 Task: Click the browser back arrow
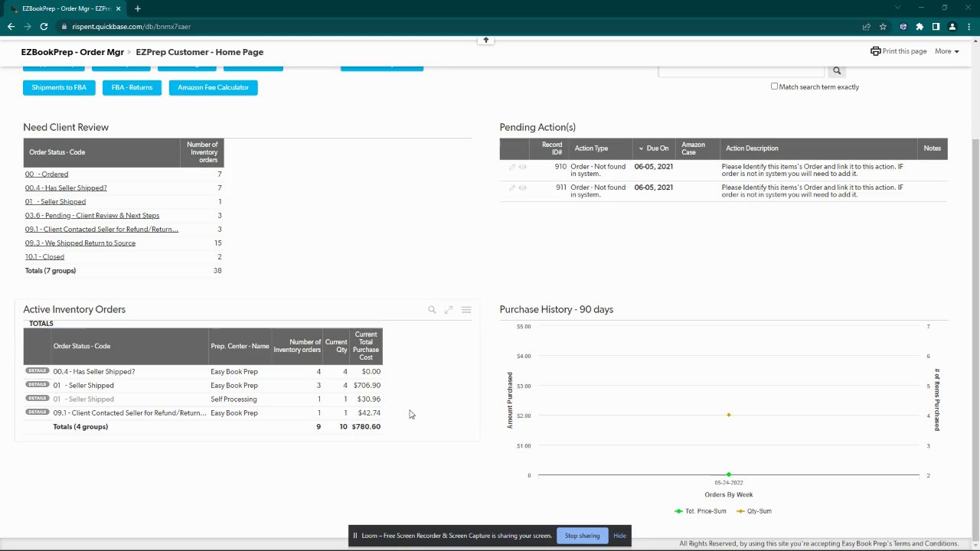click(x=11, y=26)
